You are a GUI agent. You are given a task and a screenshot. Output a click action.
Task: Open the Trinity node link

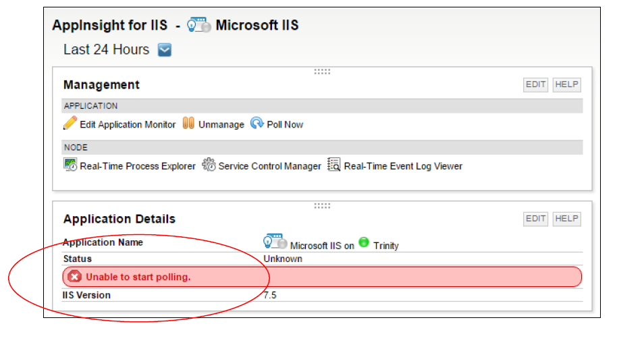(x=386, y=246)
